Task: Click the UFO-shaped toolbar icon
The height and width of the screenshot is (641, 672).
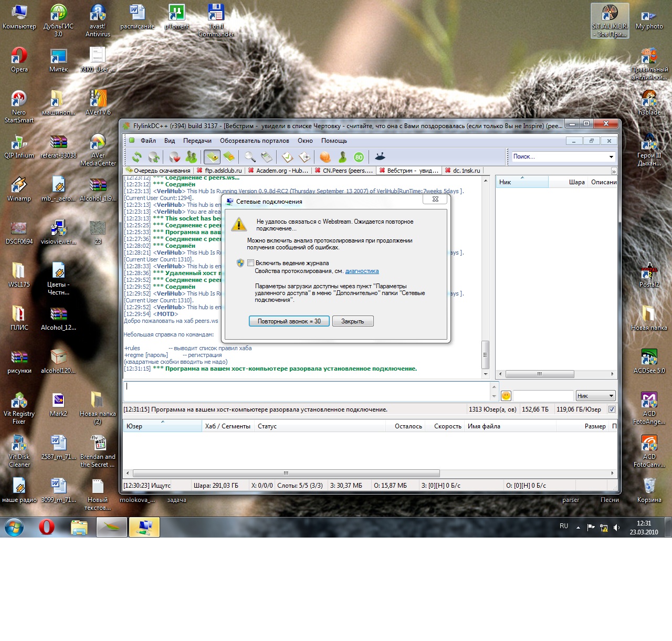Action: [380, 156]
